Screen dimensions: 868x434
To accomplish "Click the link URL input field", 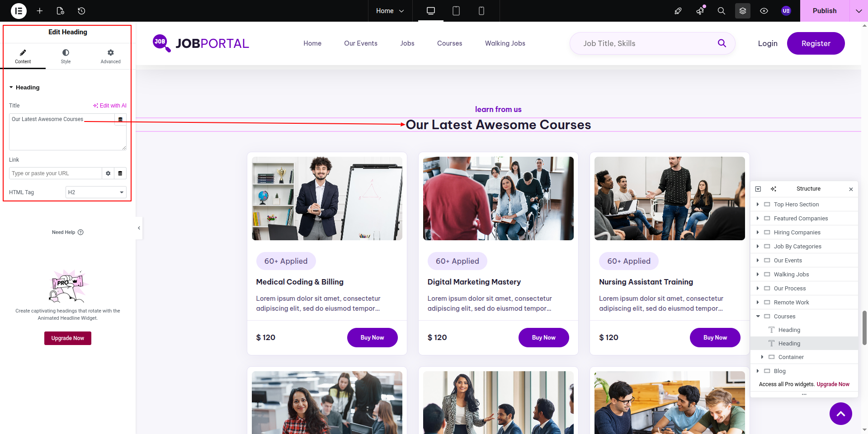I will [56, 173].
